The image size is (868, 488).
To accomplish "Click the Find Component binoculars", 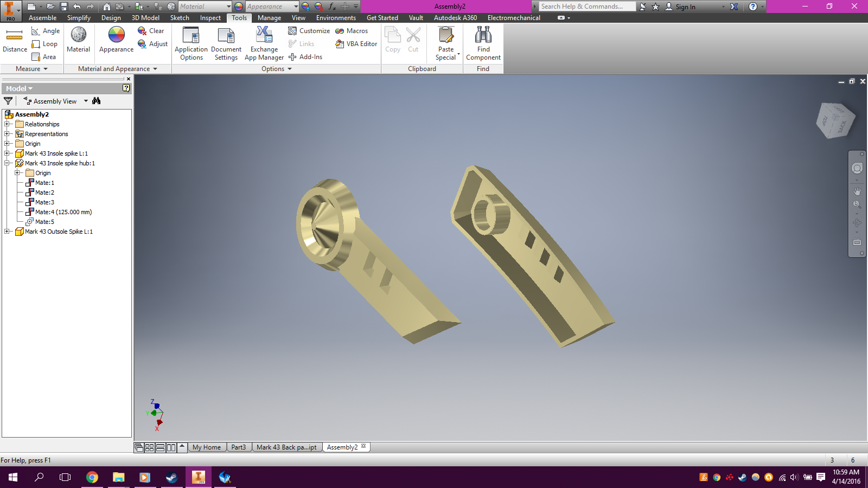I will coord(483,44).
